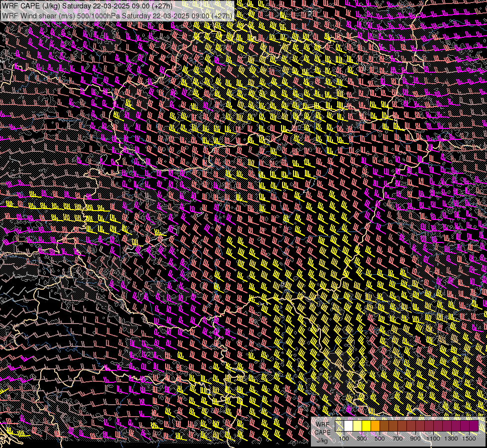The image size is (487, 448).
Task: Select the orange CAPE legend swatch
Action: [x=375, y=426]
